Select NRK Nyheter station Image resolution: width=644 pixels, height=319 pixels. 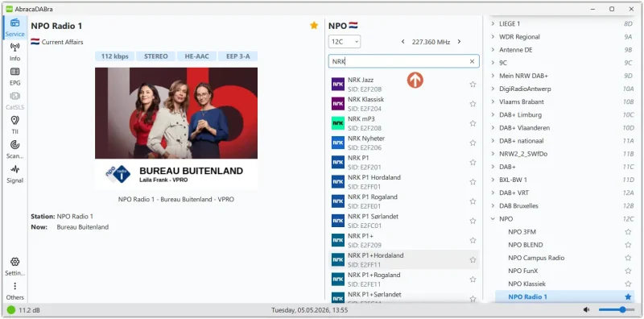(404, 143)
